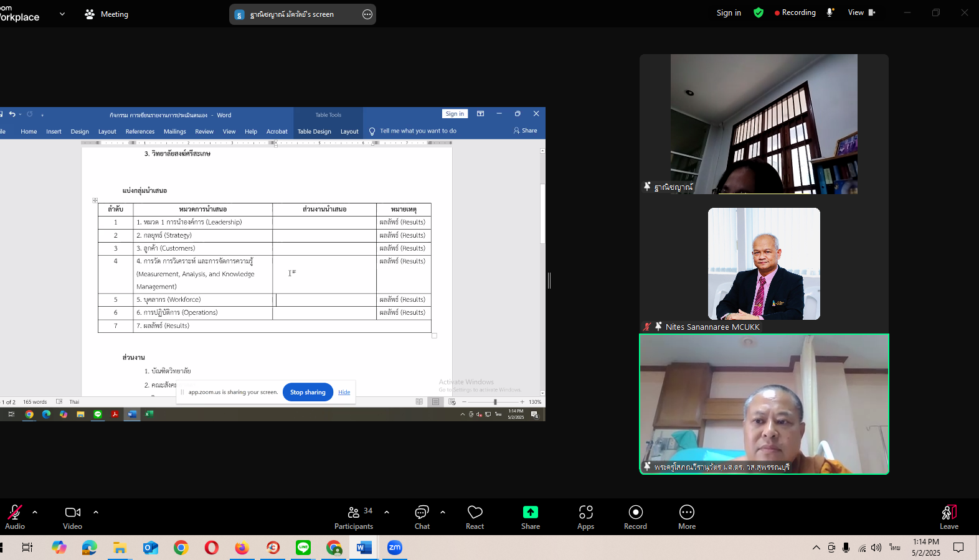Click the green encryption shield icon
The width and height of the screenshot is (979, 560).
pyautogui.click(x=759, y=12)
